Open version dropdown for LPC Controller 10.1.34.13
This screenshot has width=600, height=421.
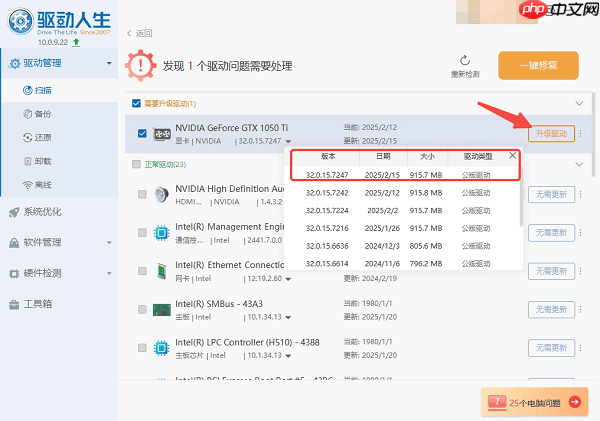[x=288, y=356]
